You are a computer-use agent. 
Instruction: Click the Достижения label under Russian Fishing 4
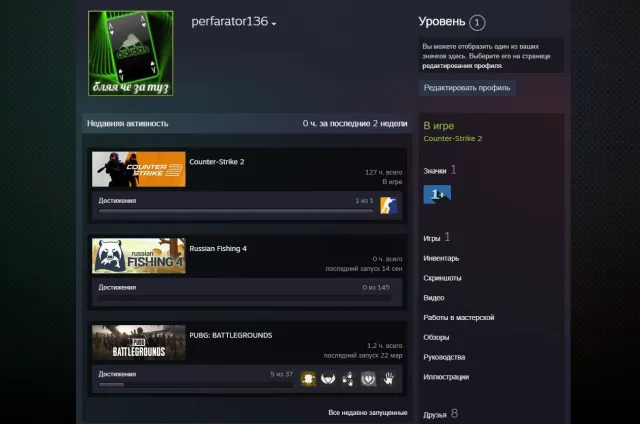pyautogui.click(x=117, y=287)
